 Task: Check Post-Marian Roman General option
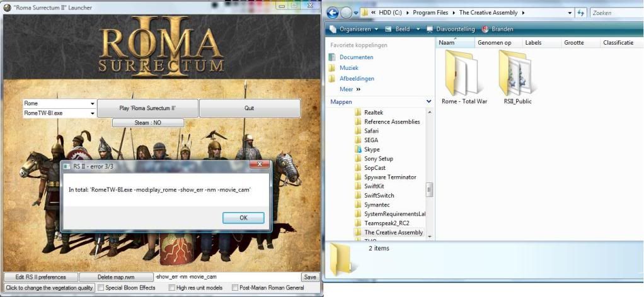click(235, 288)
